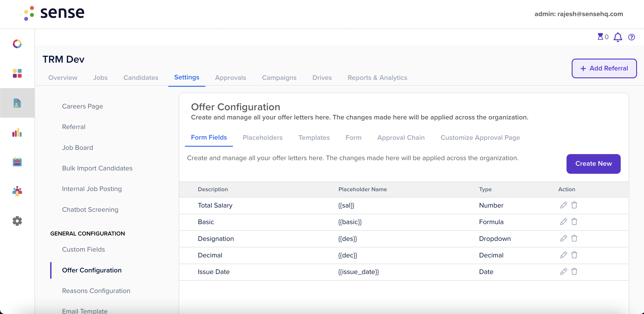Open the circular dashboard ring icon in sidebar

[x=17, y=44]
